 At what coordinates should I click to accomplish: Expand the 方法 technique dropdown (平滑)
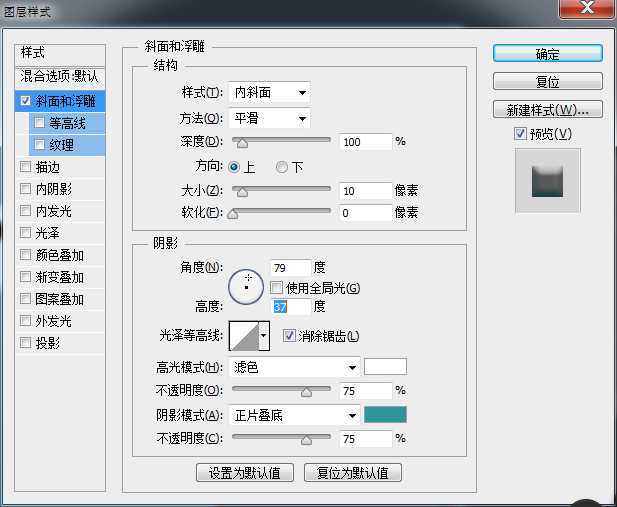point(268,118)
